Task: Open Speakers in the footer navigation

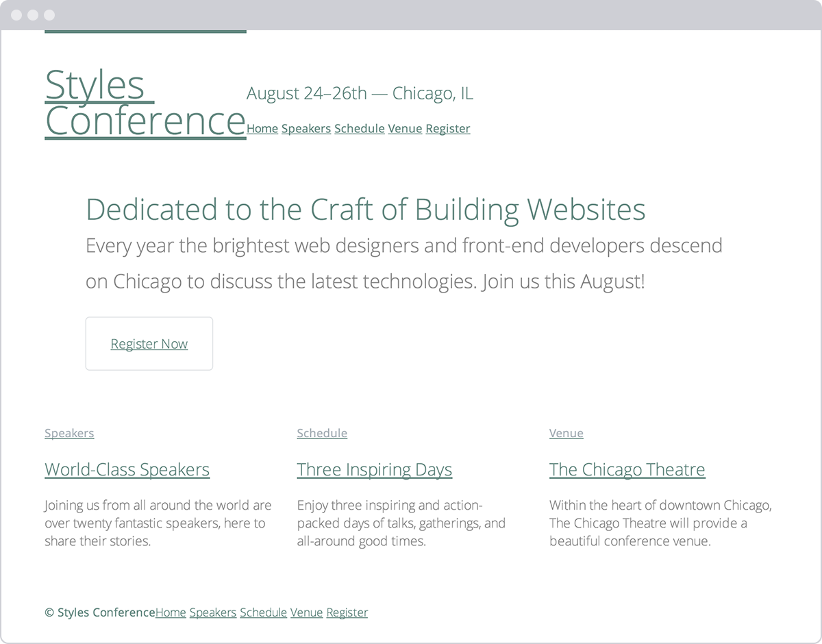Action: (213, 612)
